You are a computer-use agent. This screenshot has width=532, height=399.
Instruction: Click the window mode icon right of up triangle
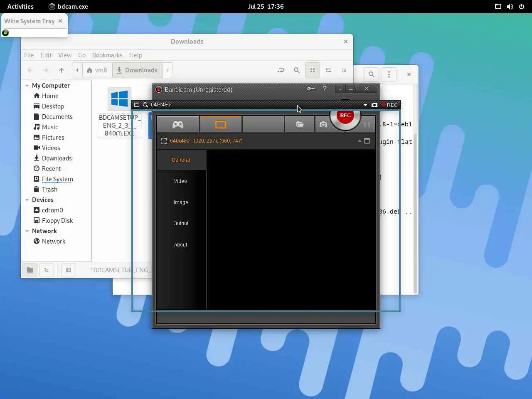click(x=367, y=141)
